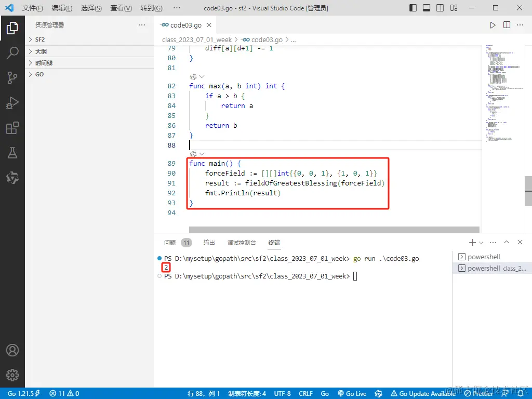Open Explorer panel more actions ellipsis
This screenshot has height=399, width=532.
tap(142, 25)
